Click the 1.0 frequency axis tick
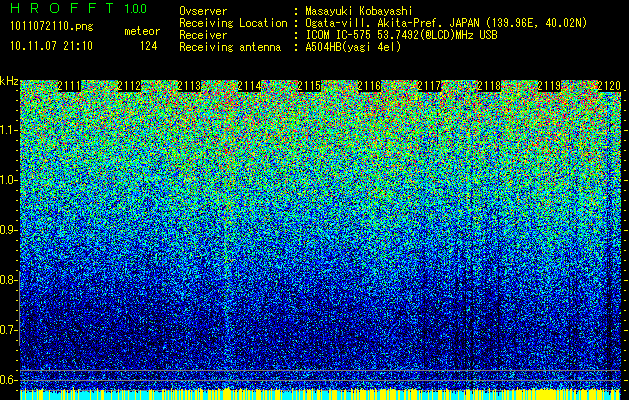This screenshot has width=629, height=400. point(9,180)
